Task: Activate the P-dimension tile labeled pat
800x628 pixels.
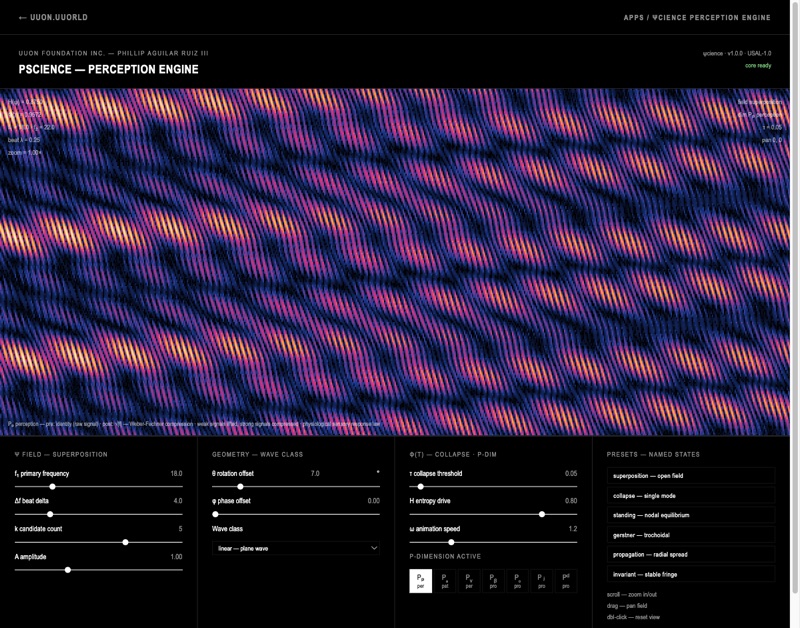Action: 445,581
